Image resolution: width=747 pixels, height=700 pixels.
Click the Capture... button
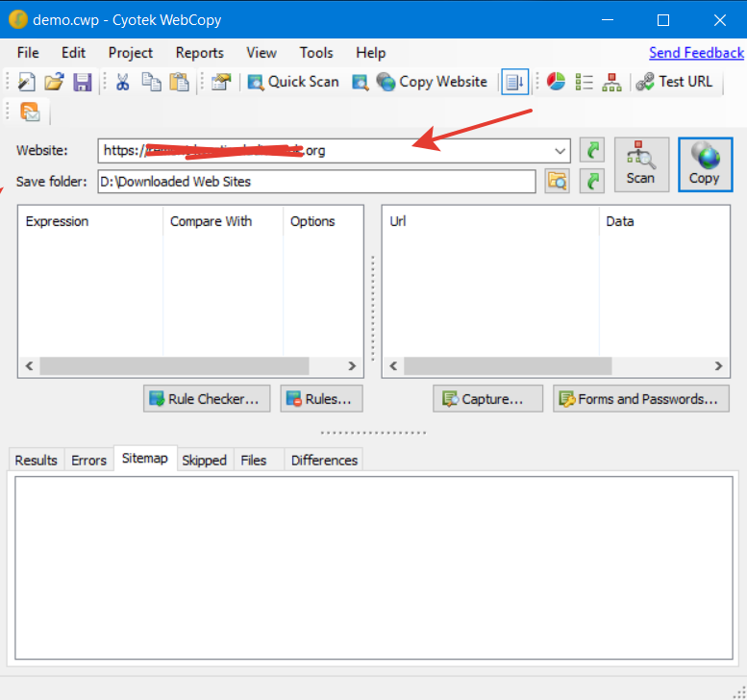[487, 399]
